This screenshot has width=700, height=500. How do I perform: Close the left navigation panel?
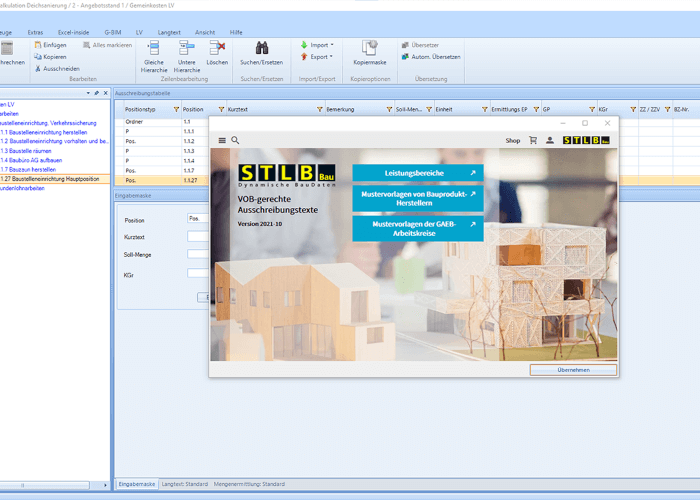tap(105, 93)
